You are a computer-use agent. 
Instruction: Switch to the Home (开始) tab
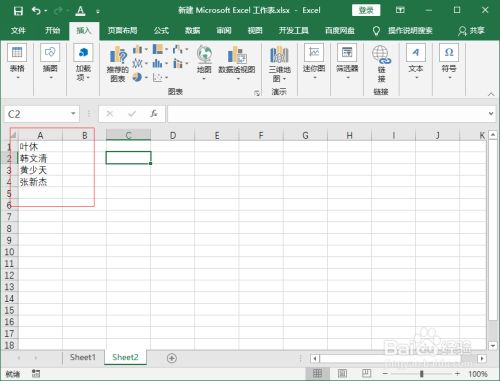coord(53,31)
